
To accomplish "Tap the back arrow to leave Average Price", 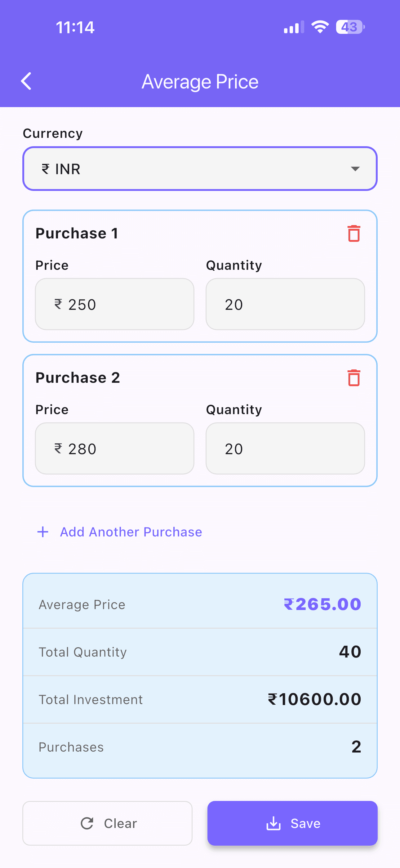I will pyautogui.click(x=26, y=81).
